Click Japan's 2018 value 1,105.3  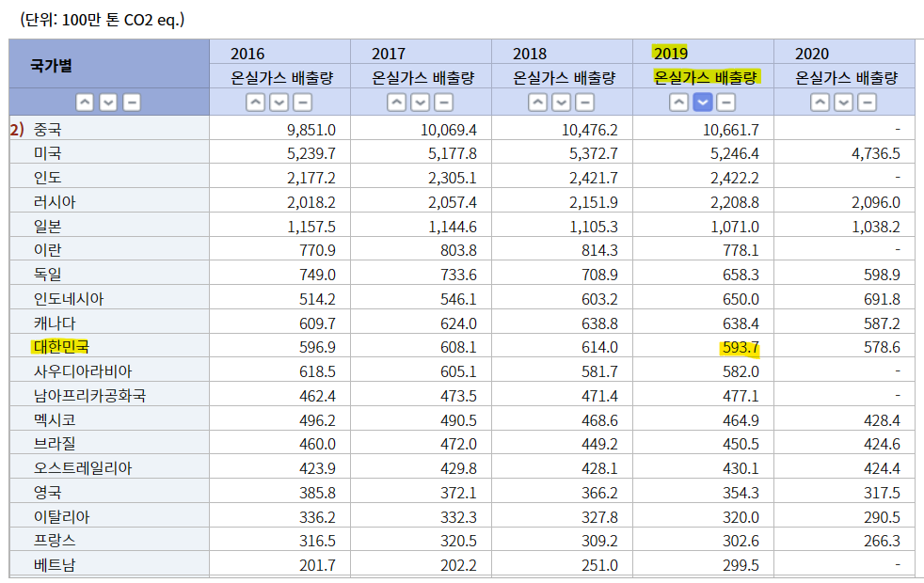(594, 226)
